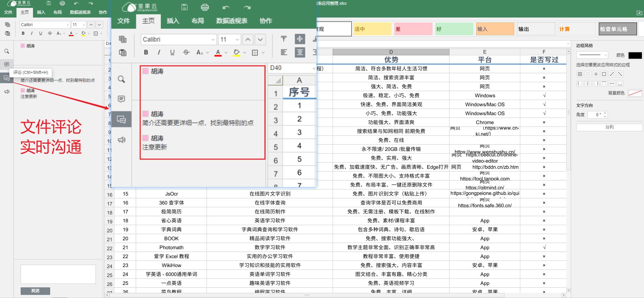
Task: Apply the 检查单元格 cell style
Action: [618, 29]
